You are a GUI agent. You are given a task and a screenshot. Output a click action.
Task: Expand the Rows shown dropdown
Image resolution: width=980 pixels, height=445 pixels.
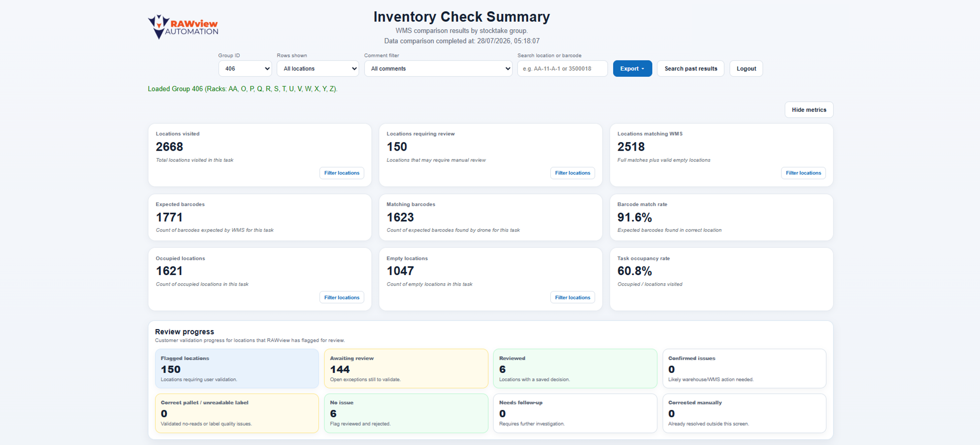pyautogui.click(x=318, y=69)
